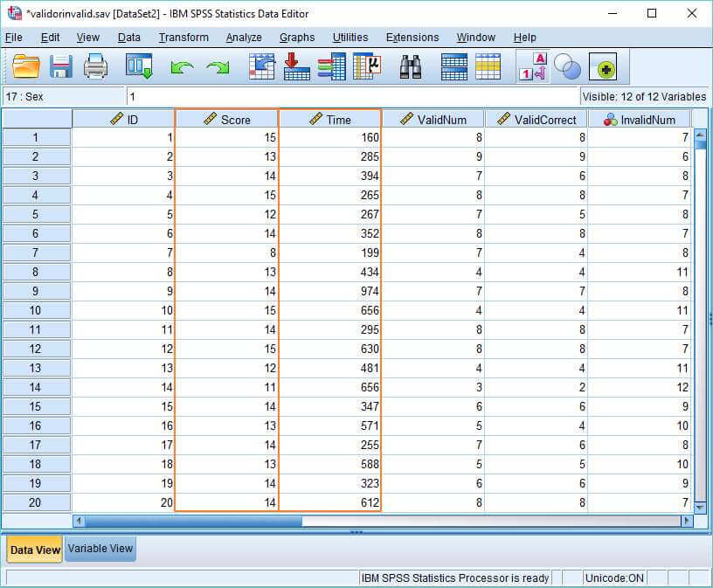Click the vertical scrollbar up arrow

click(700, 135)
